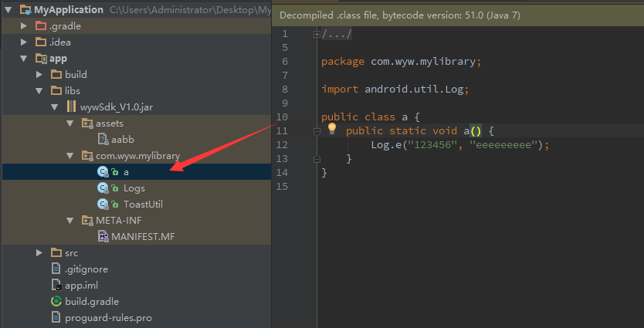The height and width of the screenshot is (328, 644).
Task: Expand the .gradle folder
Action: click(24, 26)
